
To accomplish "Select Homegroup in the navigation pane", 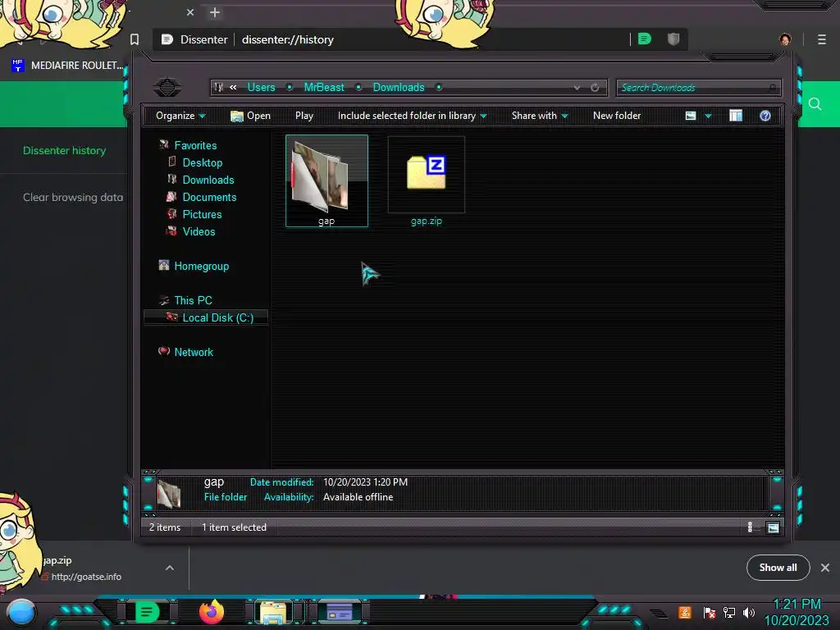I will click(x=202, y=267).
